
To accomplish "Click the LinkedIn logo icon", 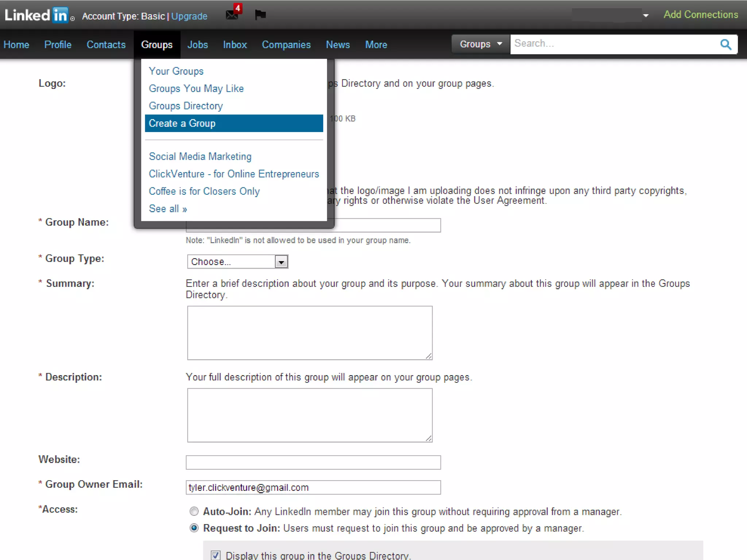I will (36, 15).
